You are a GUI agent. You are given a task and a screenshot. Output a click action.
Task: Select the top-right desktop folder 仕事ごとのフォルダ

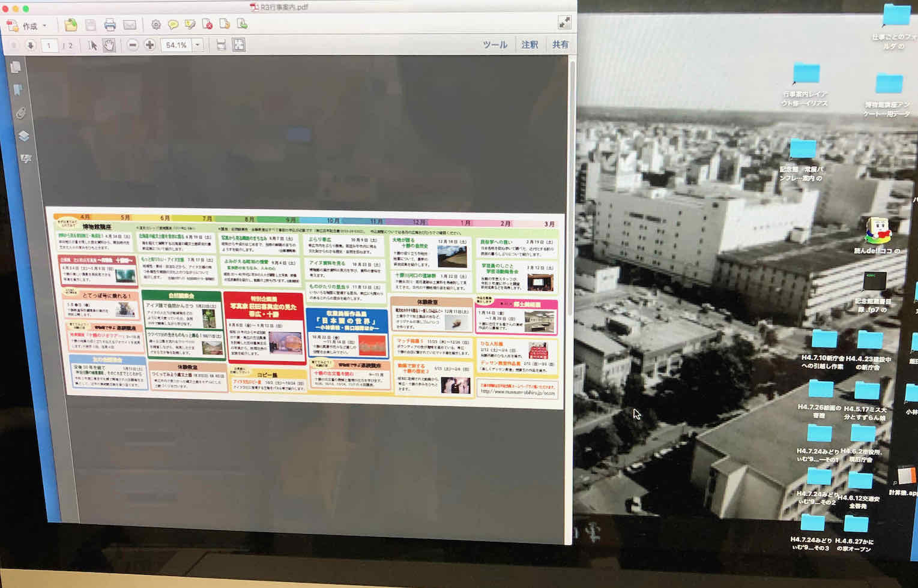click(x=895, y=26)
